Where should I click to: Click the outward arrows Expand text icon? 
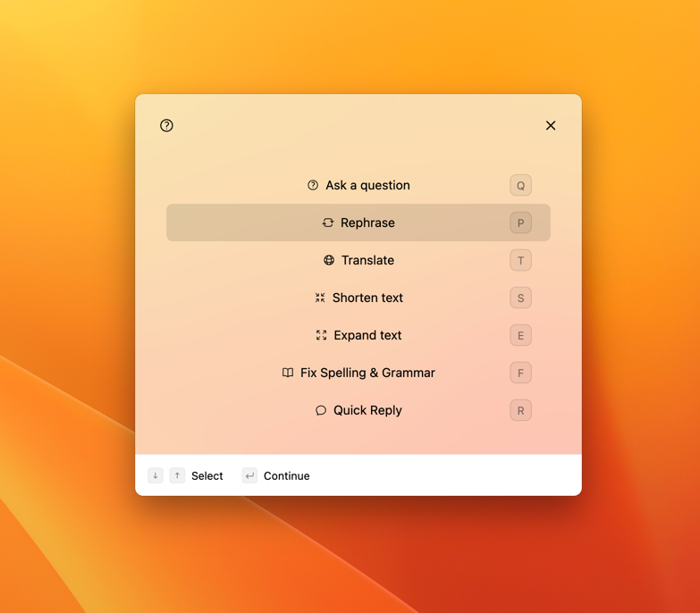pos(321,335)
